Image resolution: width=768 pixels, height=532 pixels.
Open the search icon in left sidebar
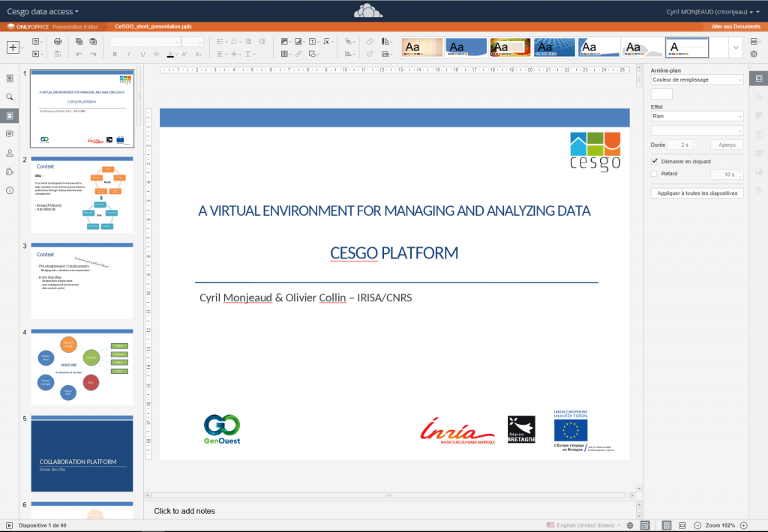tap(9, 97)
